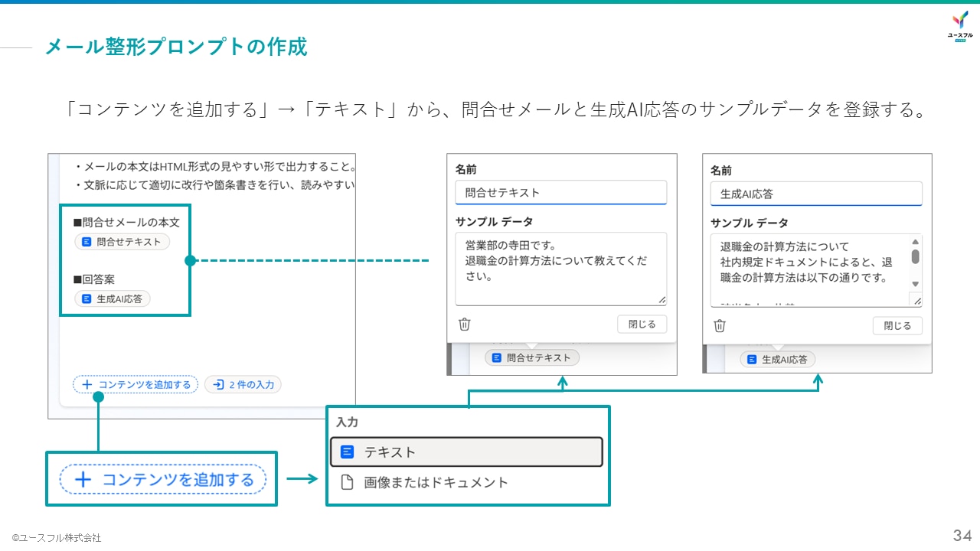The image size is (980, 551).
Task: Click the scroll-down arrow on the sample data scrollbar
Action: click(x=915, y=285)
